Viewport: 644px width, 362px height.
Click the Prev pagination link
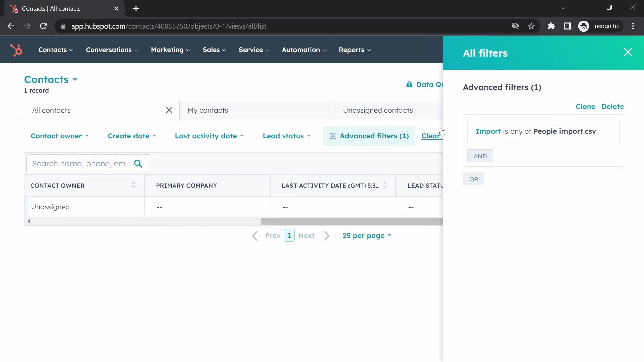click(x=273, y=236)
